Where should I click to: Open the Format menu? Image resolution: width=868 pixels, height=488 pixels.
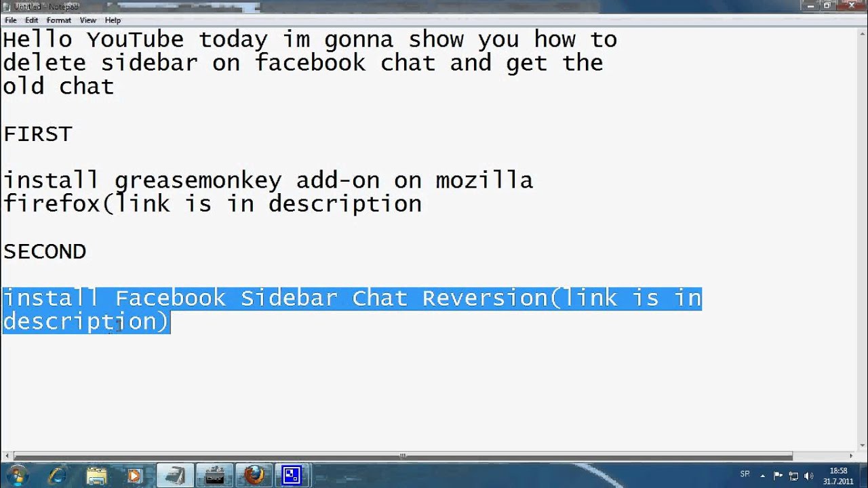click(x=58, y=20)
